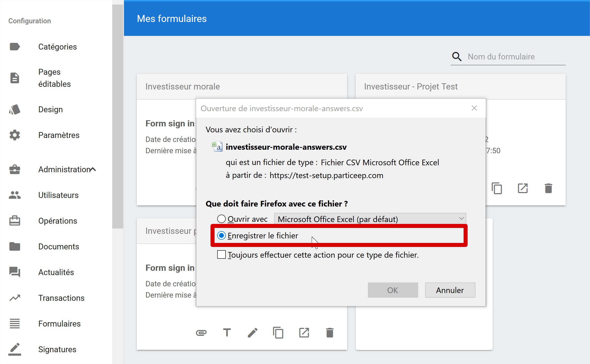This screenshot has height=364, width=590.
Task: Click the open-in-new icon on bottom card
Action: (x=304, y=333)
